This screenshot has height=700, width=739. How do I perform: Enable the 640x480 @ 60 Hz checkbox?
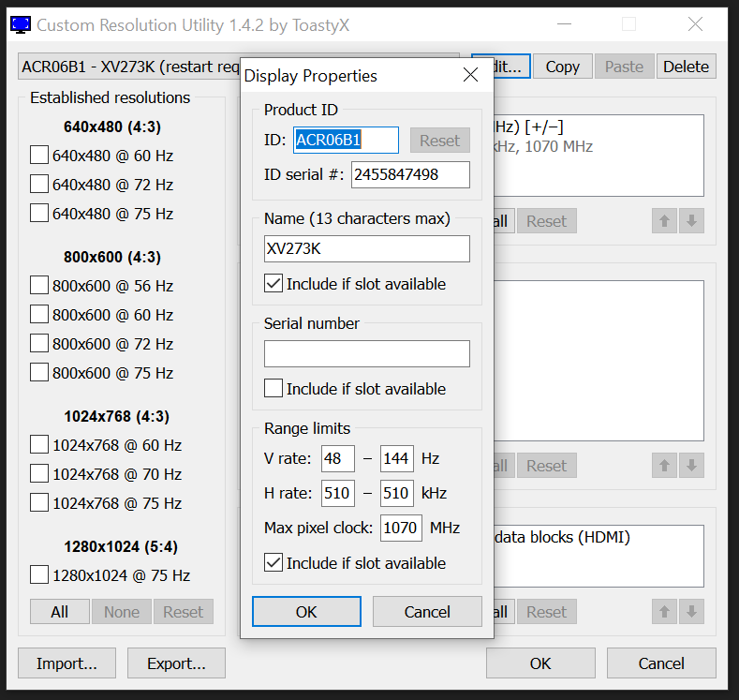point(39,156)
